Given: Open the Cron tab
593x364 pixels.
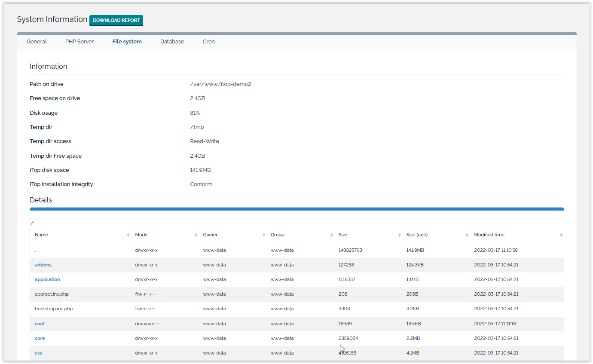Looking at the screenshot, I should pyautogui.click(x=209, y=42).
